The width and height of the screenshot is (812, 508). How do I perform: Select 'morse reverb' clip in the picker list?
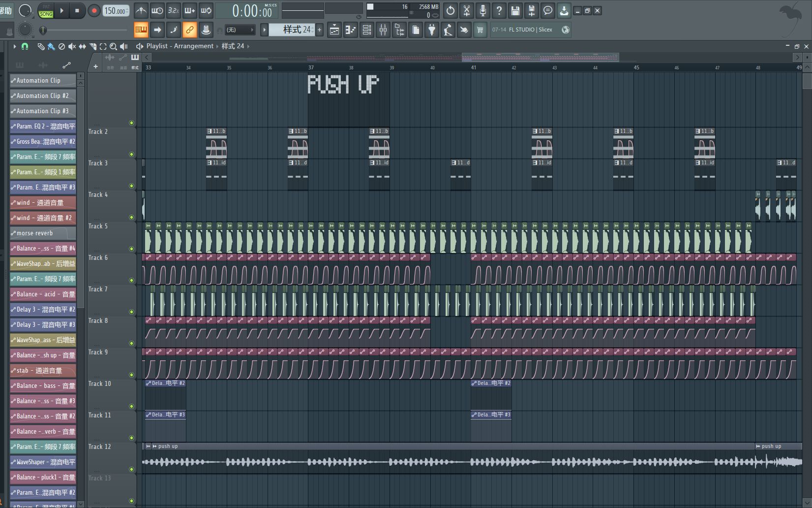click(x=43, y=233)
